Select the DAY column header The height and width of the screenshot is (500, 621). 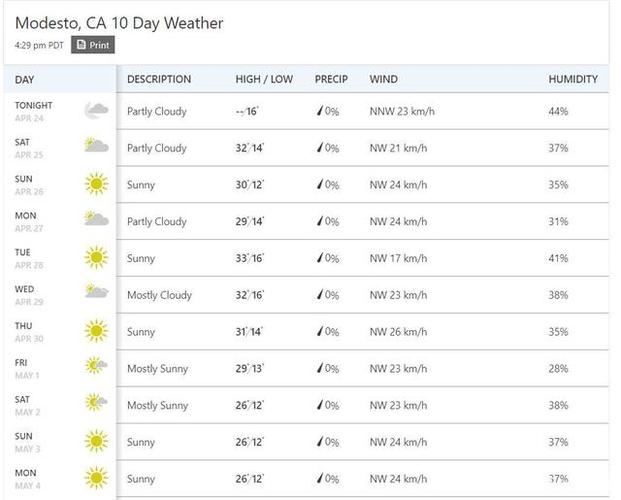24,80
